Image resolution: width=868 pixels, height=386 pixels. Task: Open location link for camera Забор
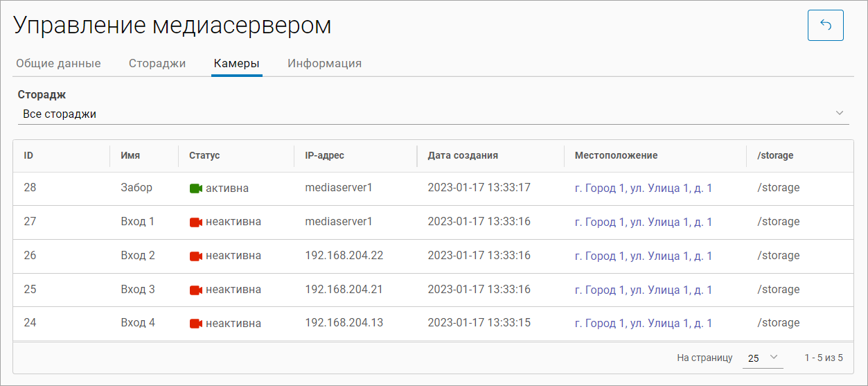(x=643, y=188)
